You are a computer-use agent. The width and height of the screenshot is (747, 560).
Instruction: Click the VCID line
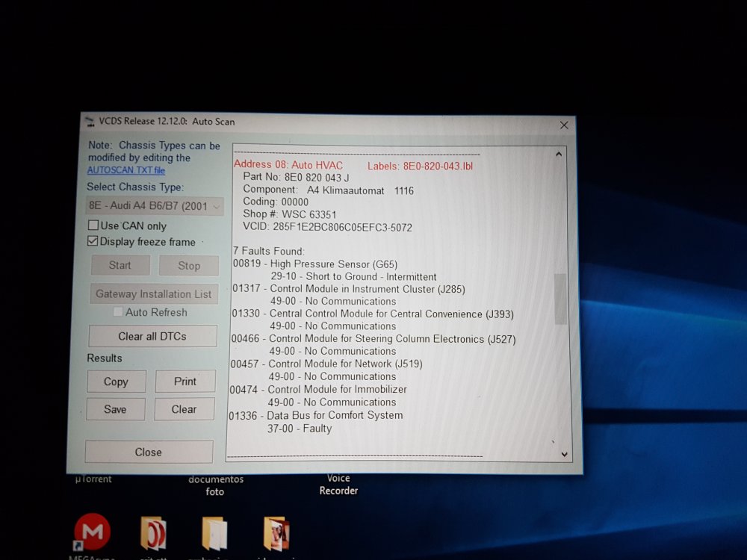pyautogui.click(x=327, y=227)
